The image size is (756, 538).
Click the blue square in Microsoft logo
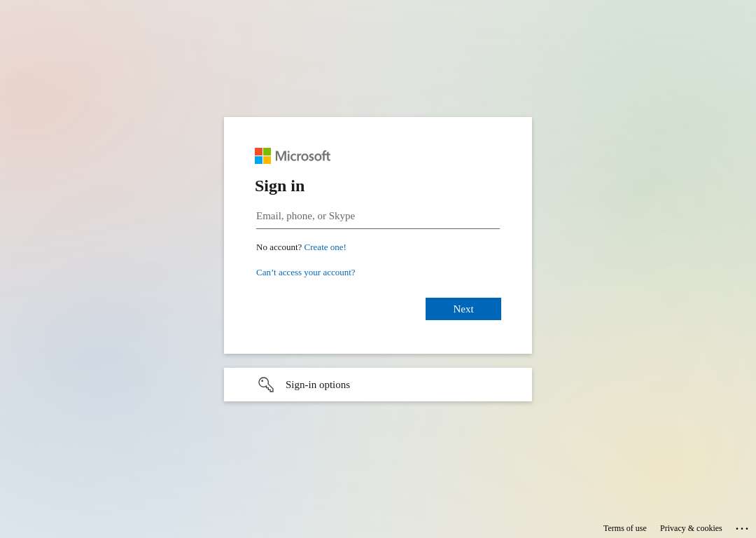(258, 160)
